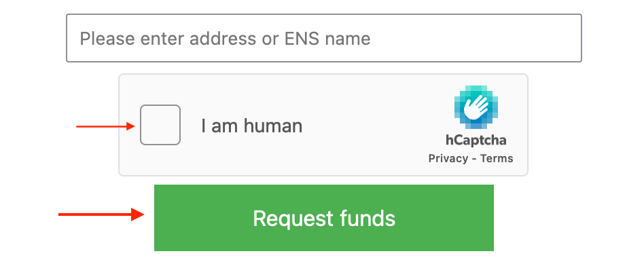This screenshot has height=262, width=644.
Task: Verify humanity via the hCaptcha square box
Action: click(x=160, y=125)
